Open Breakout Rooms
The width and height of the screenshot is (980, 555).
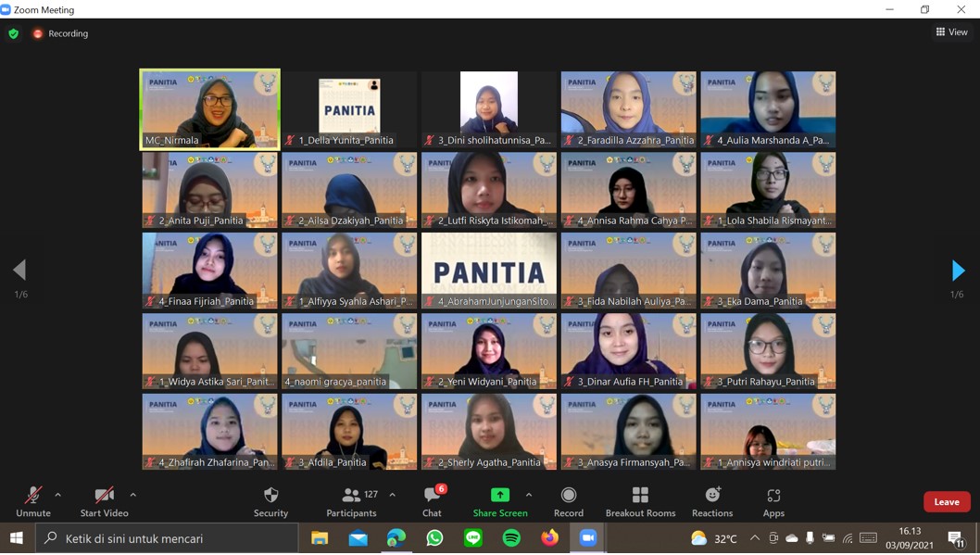pyautogui.click(x=641, y=496)
